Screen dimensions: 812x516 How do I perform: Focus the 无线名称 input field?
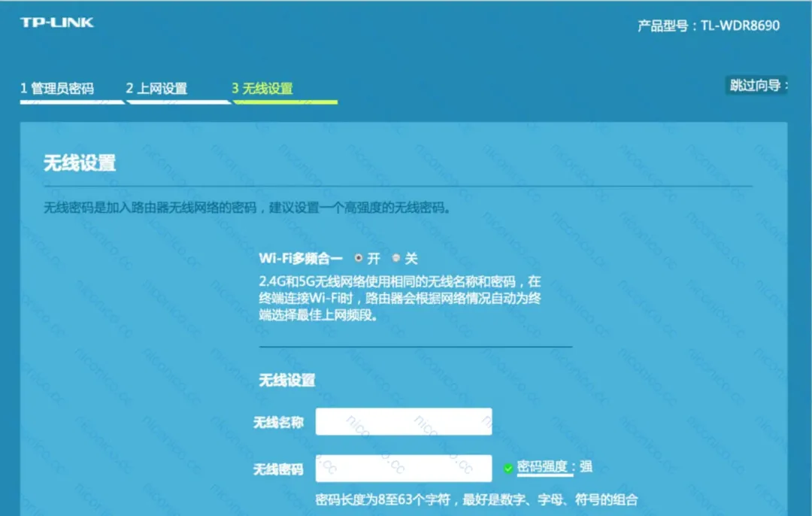(x=404, y=421)
